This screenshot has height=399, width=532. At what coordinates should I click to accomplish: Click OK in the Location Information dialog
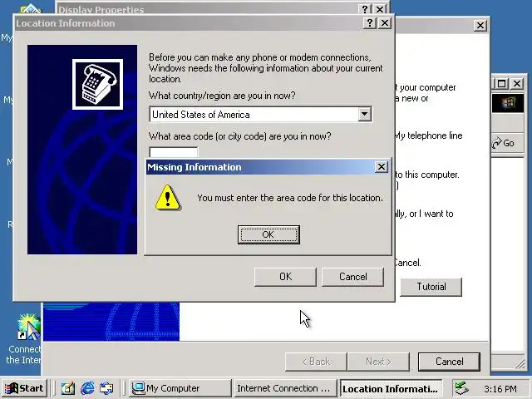pos(285,277)
